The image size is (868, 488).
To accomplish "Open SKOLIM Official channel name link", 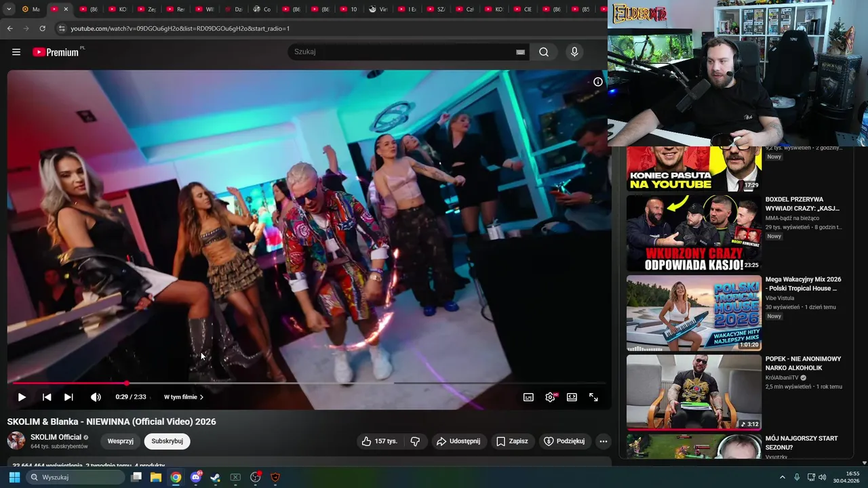I will click(x=56, y=437).
